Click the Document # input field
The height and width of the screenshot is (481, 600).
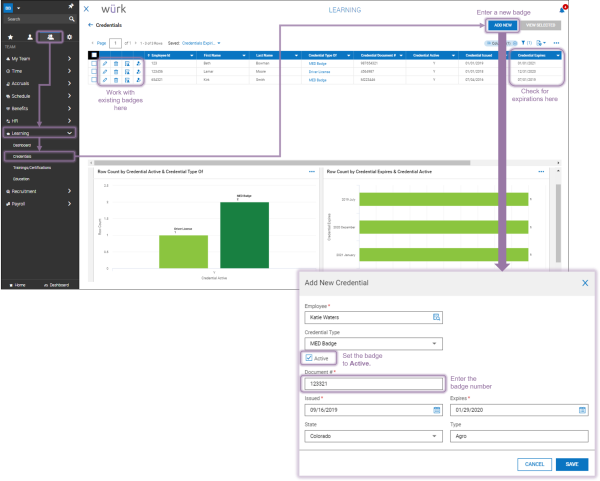point(373,384)
